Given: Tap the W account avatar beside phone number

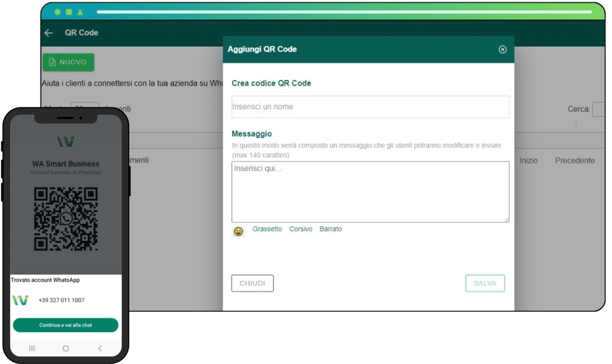Looking at the screenshot, I should (20, 300).
